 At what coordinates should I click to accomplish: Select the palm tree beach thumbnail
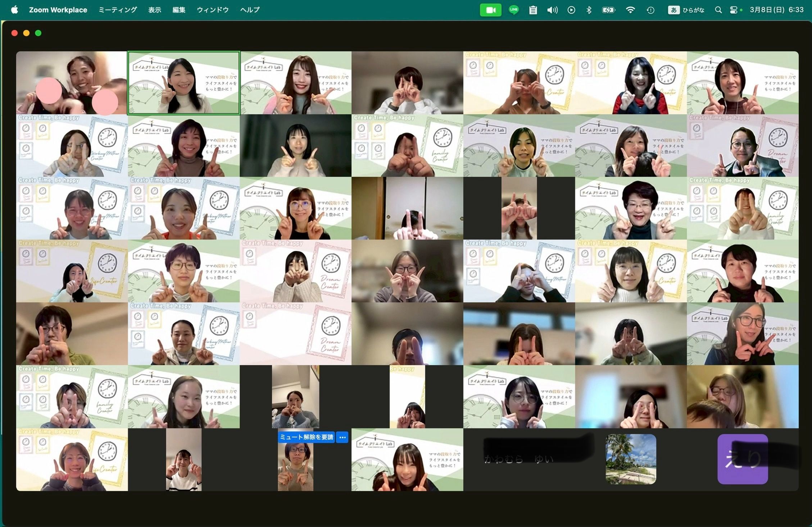[631, 459]
